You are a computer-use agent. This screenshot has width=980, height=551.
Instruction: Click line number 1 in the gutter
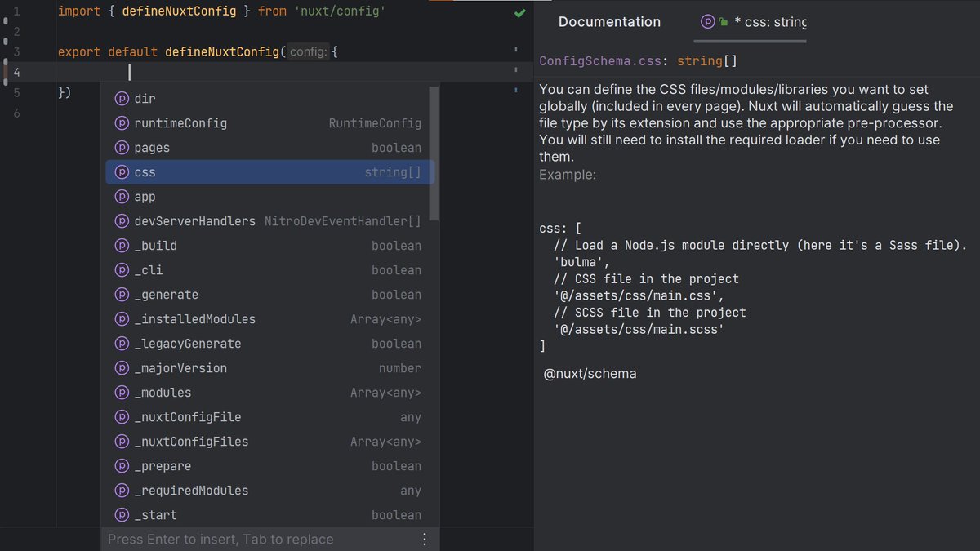click(16, 12)
